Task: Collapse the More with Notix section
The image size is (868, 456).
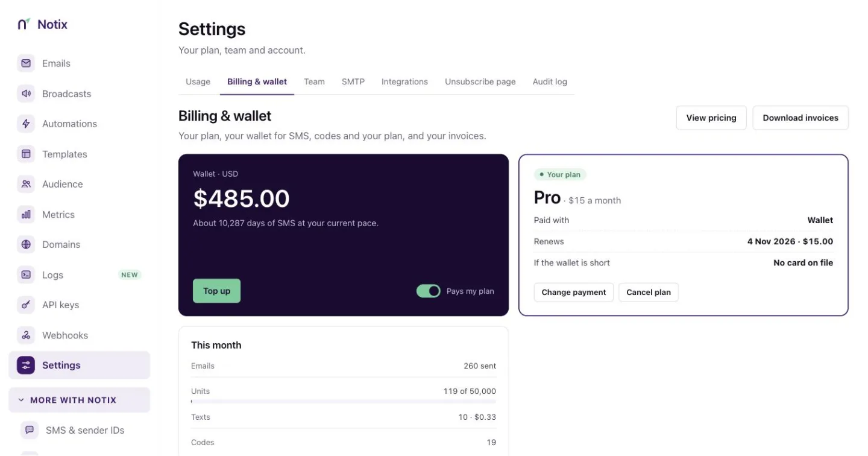Action: point(79,400)
